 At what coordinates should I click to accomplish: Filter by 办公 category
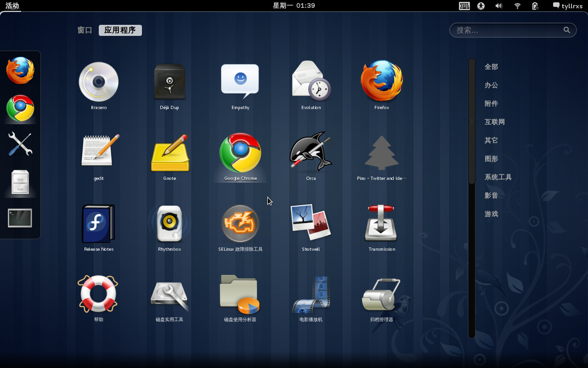pos(491,85)
